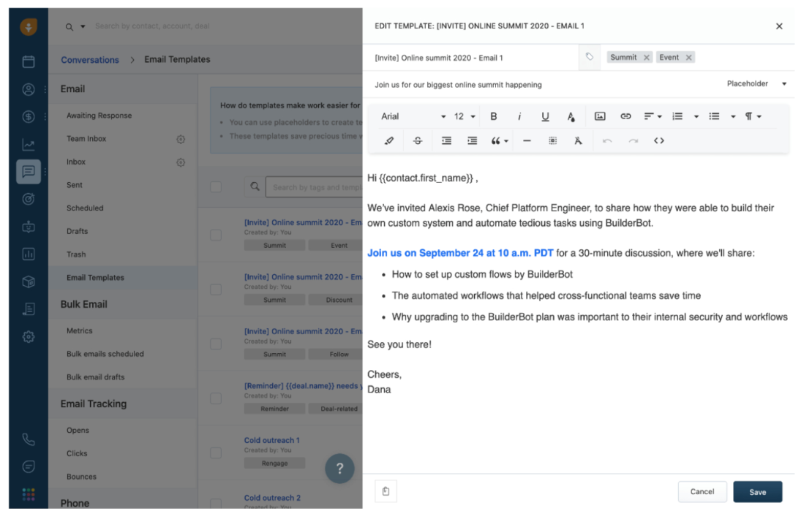Open the Bulk email drafts section

point(97,377)
